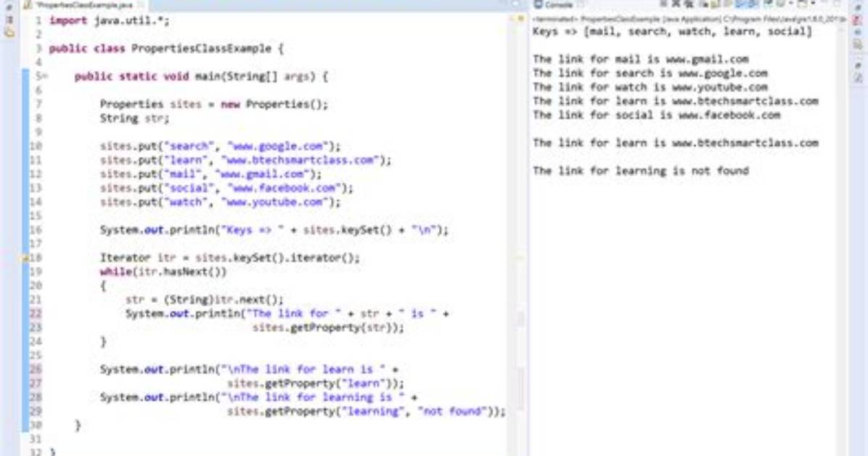The height and width of the screenshot is (456, 868).
Task: Click console line with www.google.com
Action: (650, 73)
